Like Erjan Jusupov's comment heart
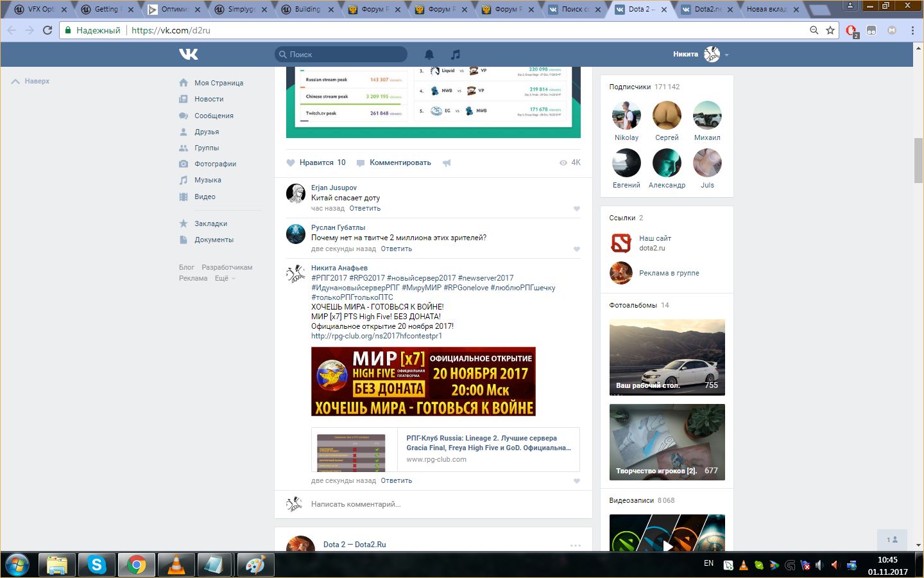 [576, 209]
